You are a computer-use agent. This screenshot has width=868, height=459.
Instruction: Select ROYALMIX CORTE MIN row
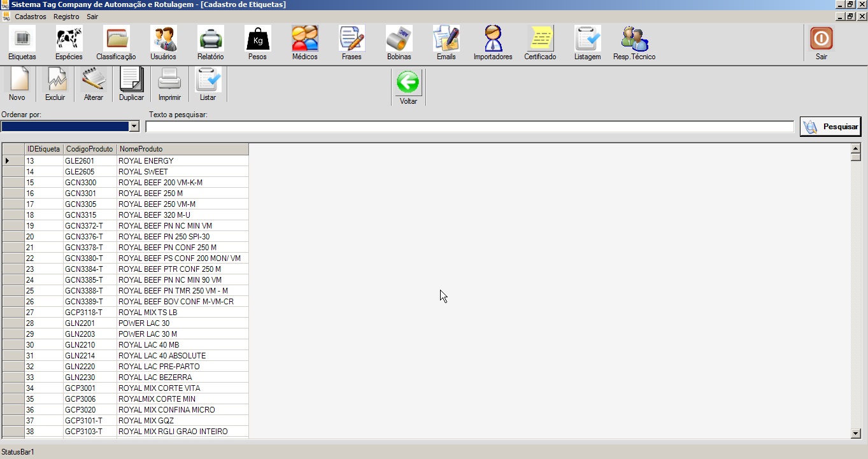(125, 399)
